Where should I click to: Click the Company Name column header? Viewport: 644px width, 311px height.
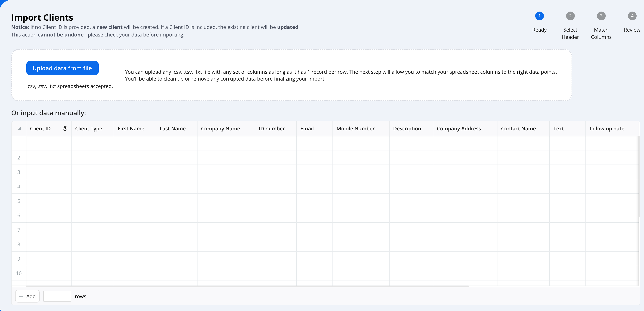[226, 129]
